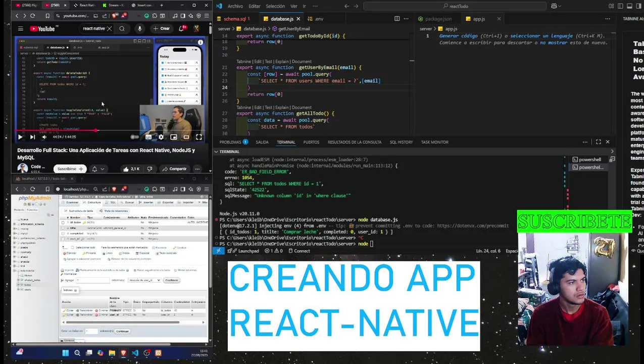The width and height of the screenshot is (644, 364).
Task: Click VS Code reactTodo search field
Action: coord(455,6)
